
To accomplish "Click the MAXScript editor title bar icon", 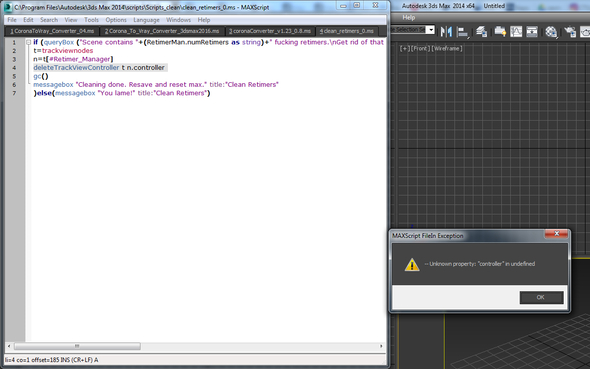I will [8, 7].
